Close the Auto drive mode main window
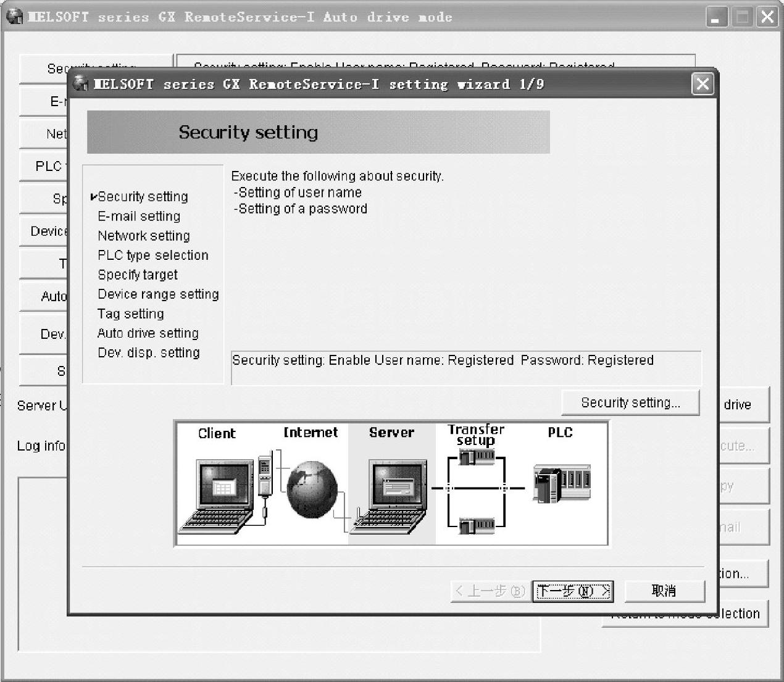Screen dimensions: 784x682 [768, 17]
